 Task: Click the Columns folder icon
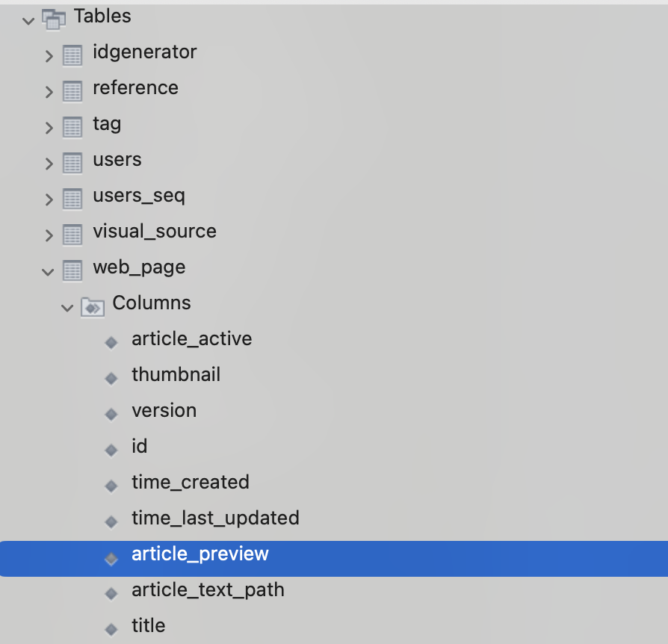click(93, 307)
